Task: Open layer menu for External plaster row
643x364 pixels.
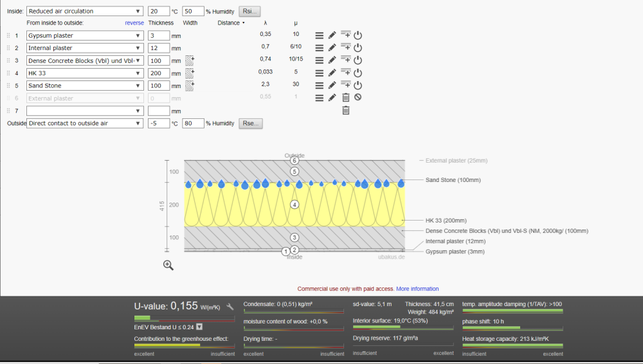Action: [x=319, y=98]
